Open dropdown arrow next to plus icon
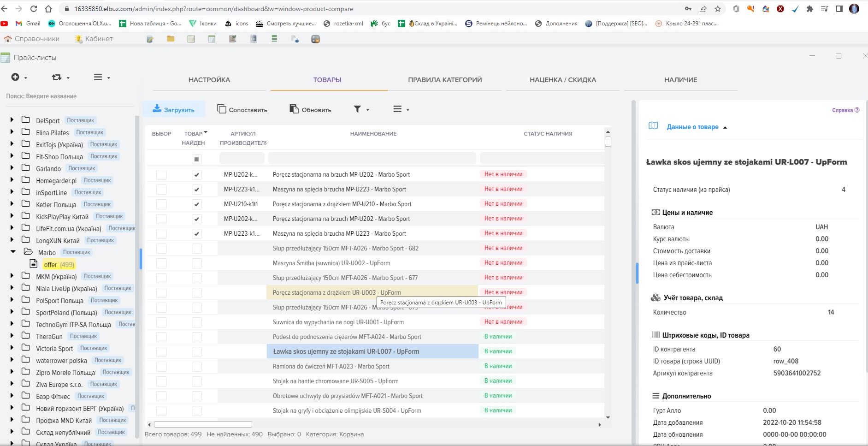868x446 pixels. (26, 78)
